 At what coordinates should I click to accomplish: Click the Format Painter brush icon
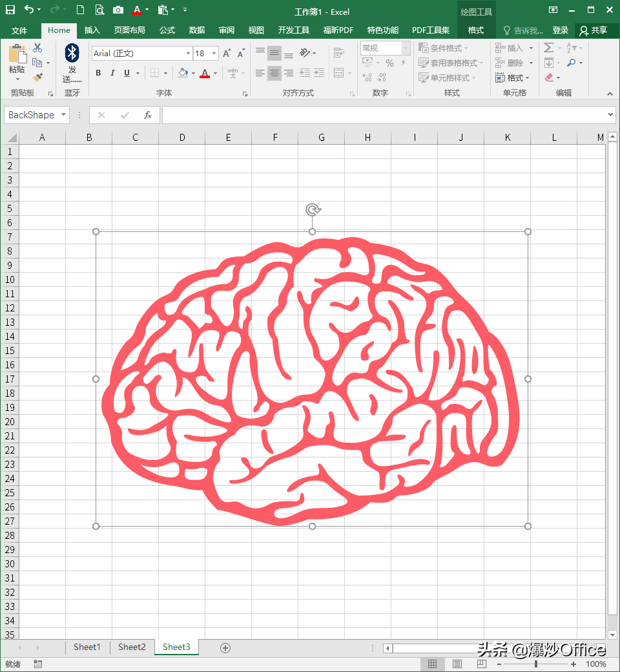click(37, 77)
